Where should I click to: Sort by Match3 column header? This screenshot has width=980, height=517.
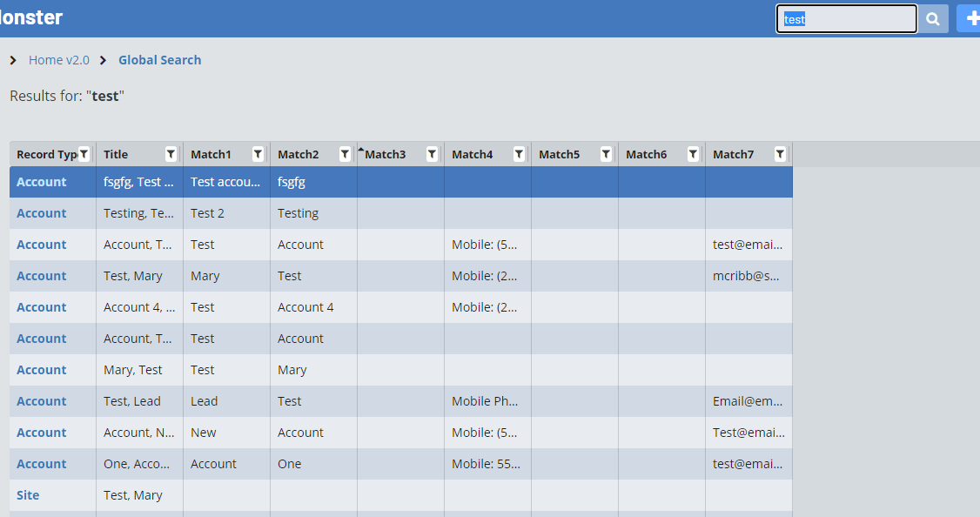pos(386,154)
